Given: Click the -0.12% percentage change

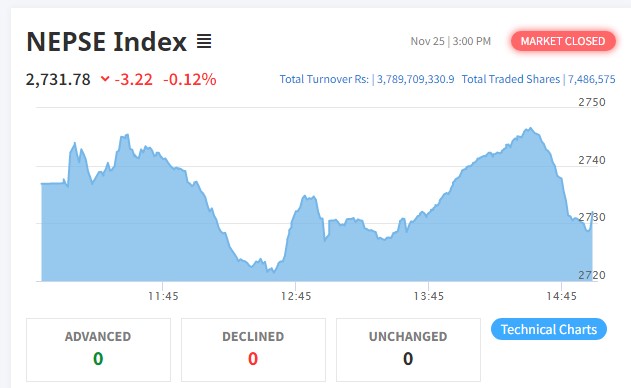Looking at the screenshot, I should [190, 79].
